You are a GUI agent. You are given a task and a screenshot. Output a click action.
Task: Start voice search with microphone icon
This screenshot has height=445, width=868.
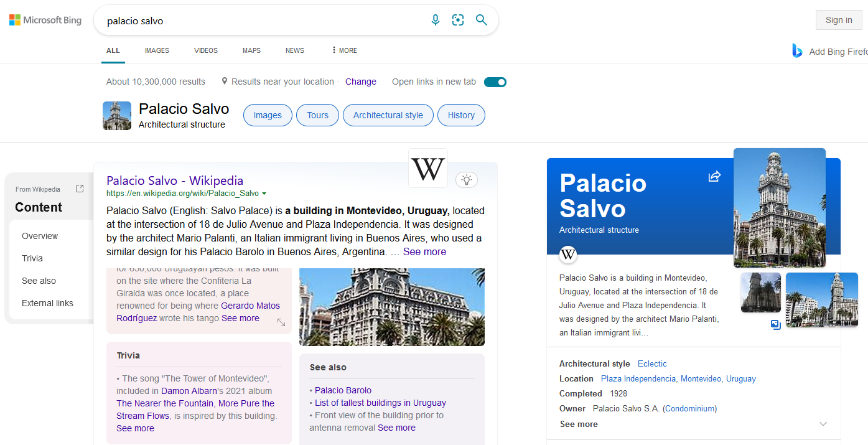tap(436, 20)
